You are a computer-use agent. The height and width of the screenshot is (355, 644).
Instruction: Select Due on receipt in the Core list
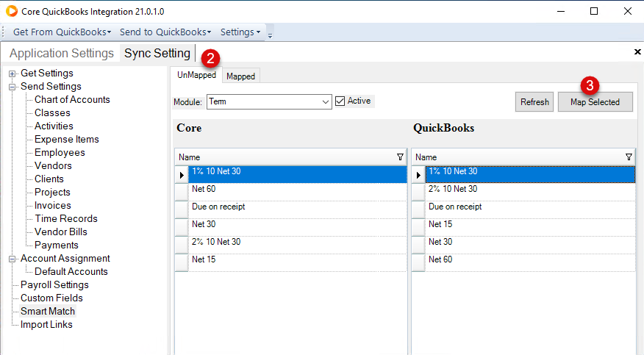click(297, 209)
